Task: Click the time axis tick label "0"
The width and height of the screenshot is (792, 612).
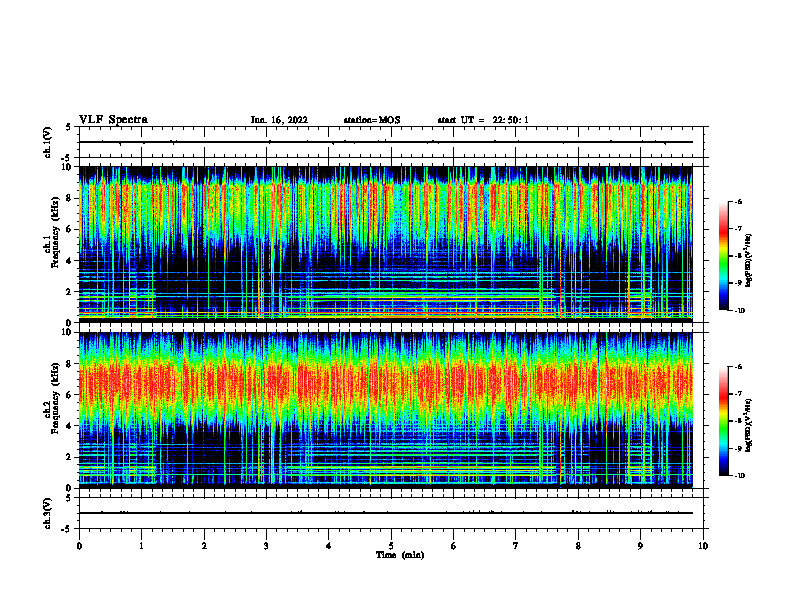Action: (x=79, y=546)
